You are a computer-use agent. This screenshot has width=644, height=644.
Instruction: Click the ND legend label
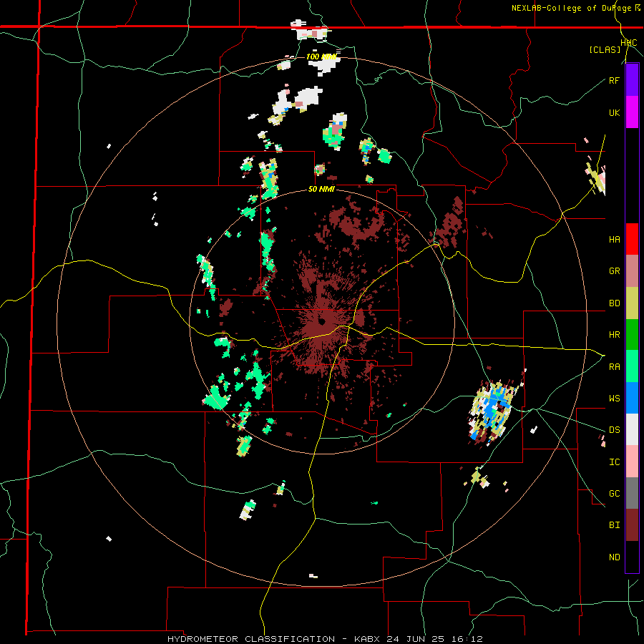point(614,557)
